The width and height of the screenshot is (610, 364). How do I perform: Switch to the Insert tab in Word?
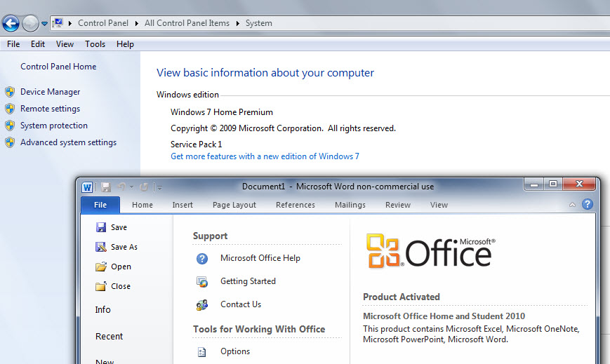tap(183, 205)
